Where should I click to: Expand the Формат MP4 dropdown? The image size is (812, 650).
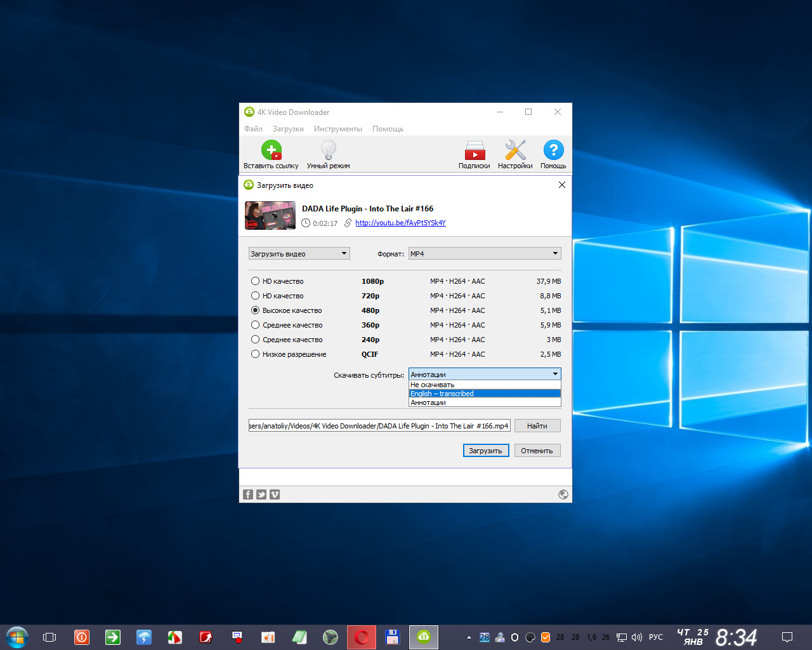(485, 253)
